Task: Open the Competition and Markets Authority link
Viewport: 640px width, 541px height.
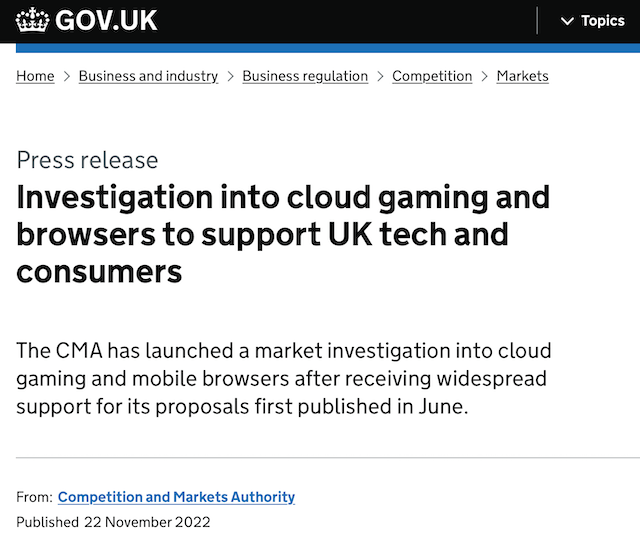Action: coord(176,497)
